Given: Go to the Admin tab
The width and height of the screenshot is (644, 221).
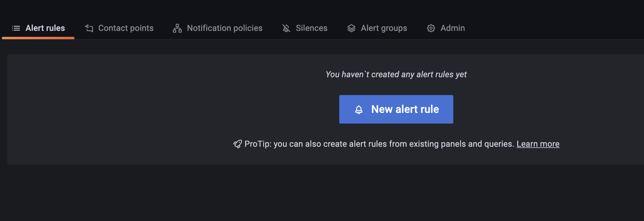Looking at the screenshot, I should click(x=452, y=28).
